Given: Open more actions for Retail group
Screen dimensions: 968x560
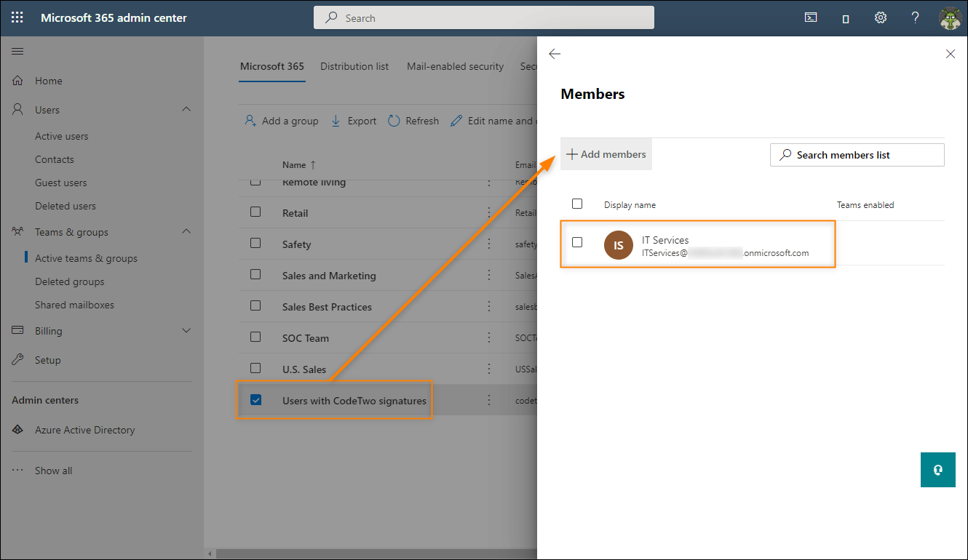Looking at the screenshot, I should pyautogui.click(x=489, y=213).
